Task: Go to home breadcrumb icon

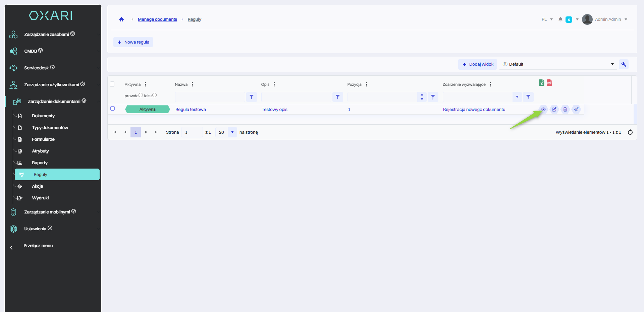Action: click(121, 19)
